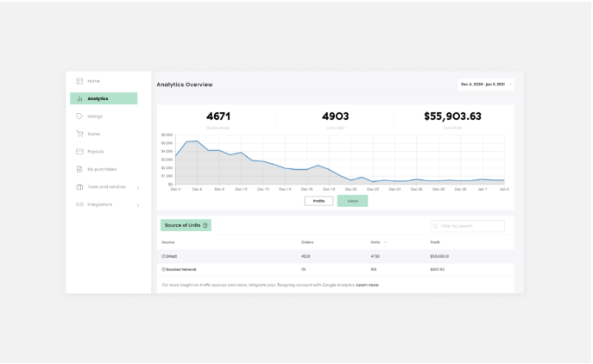Screen dimensions: 593x364
Task: Click the Direct source row label
Action: pos(171,256)
